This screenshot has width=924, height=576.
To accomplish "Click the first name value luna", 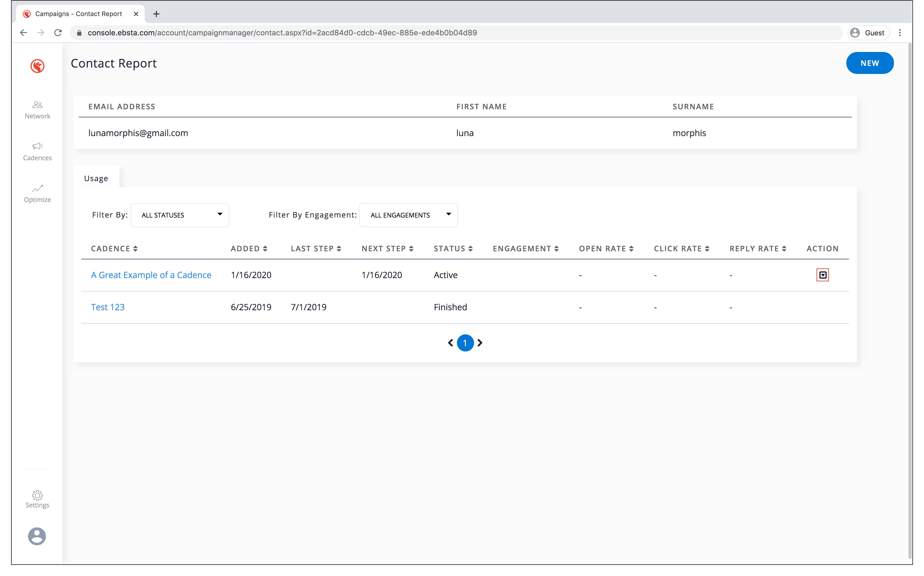I will click(465, 133).
